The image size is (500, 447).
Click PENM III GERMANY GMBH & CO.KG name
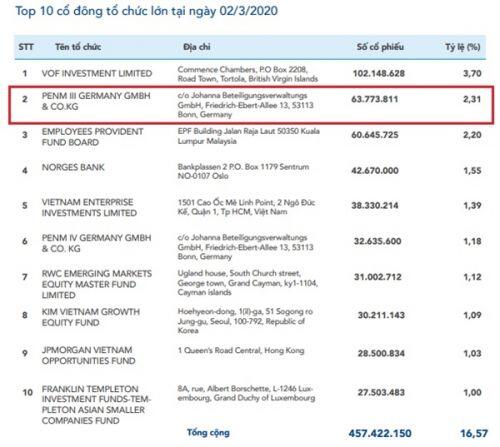point(96,101)
